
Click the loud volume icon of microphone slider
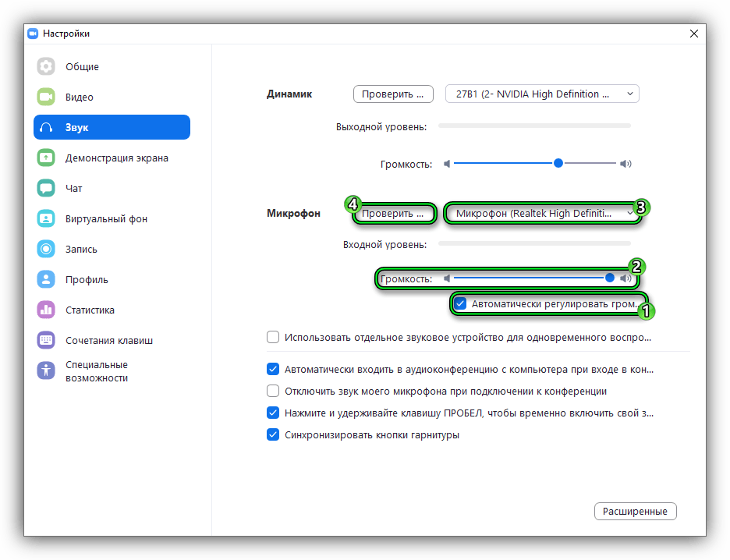point(625,278)
